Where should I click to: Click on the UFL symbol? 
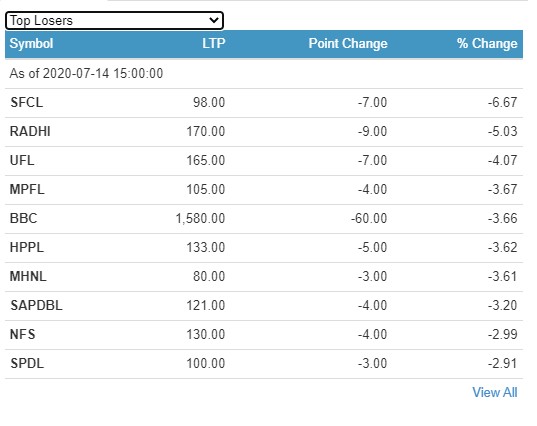pyautogui.click(x=22, y=161)
